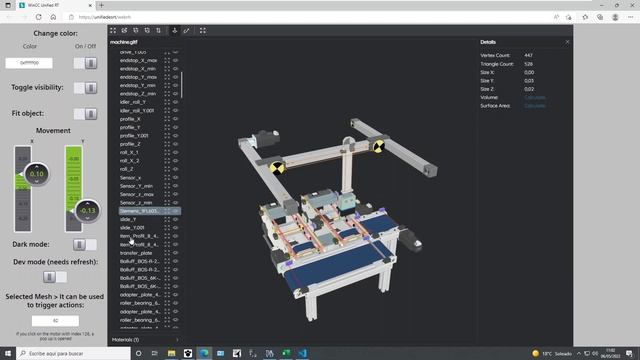
Task: Open the notification center in system tray
Action: click(629, 353)
